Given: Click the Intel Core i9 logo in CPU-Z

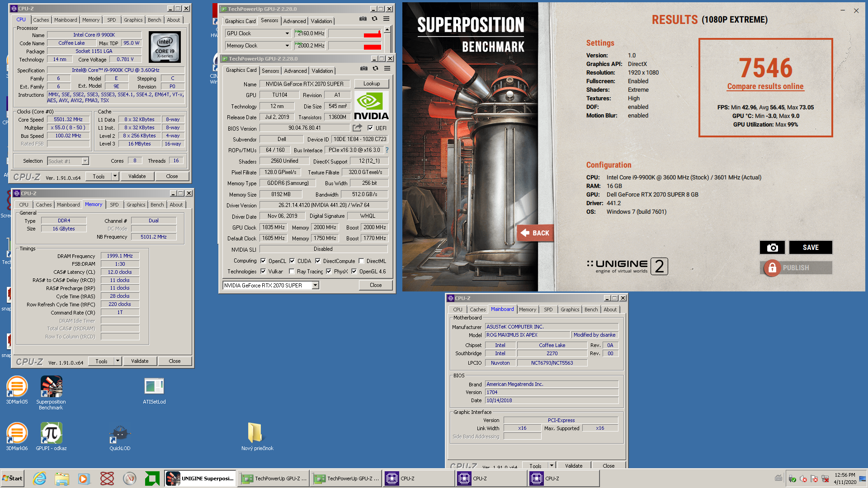Looking at the screenshot, I should [x=165, y=47].
